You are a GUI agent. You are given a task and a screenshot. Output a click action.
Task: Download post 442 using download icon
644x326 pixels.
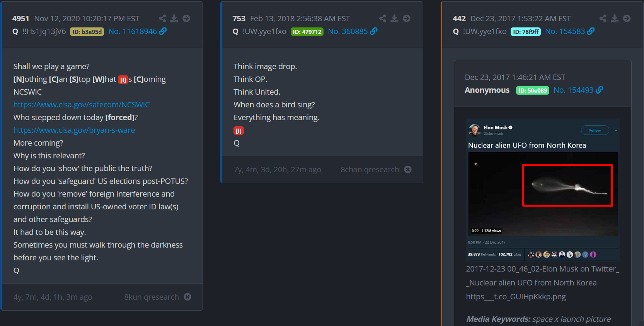click(615, 19)
